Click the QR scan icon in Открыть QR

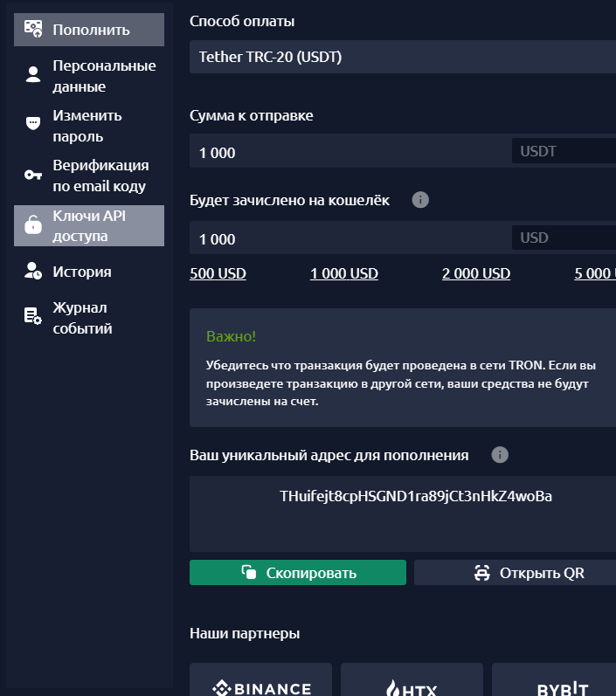pos(481,573)
